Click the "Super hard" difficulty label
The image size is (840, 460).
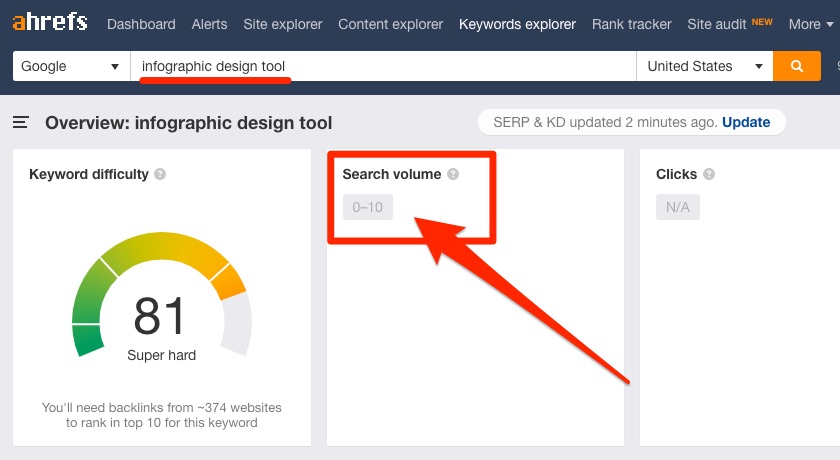[161, 355]
